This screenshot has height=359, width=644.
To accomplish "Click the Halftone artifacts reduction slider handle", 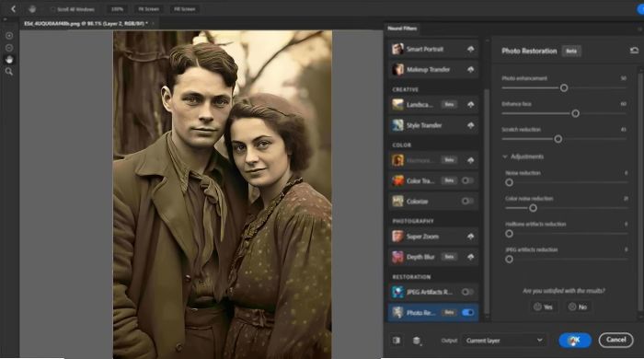I will pyautogui.click(x=510, y=234).
